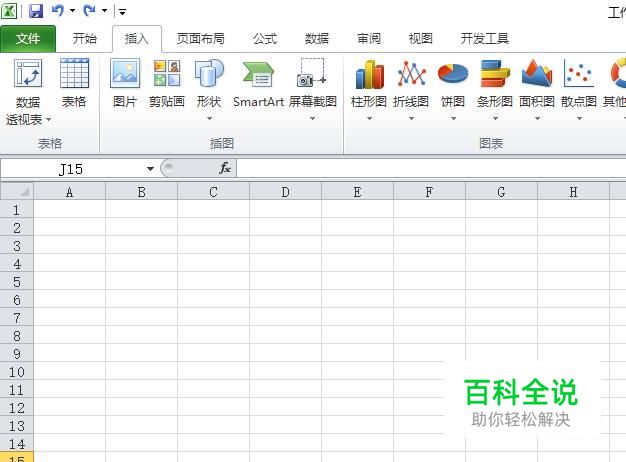Select column H header
Screen dimensions: 626x462
[x=573, y=192]
